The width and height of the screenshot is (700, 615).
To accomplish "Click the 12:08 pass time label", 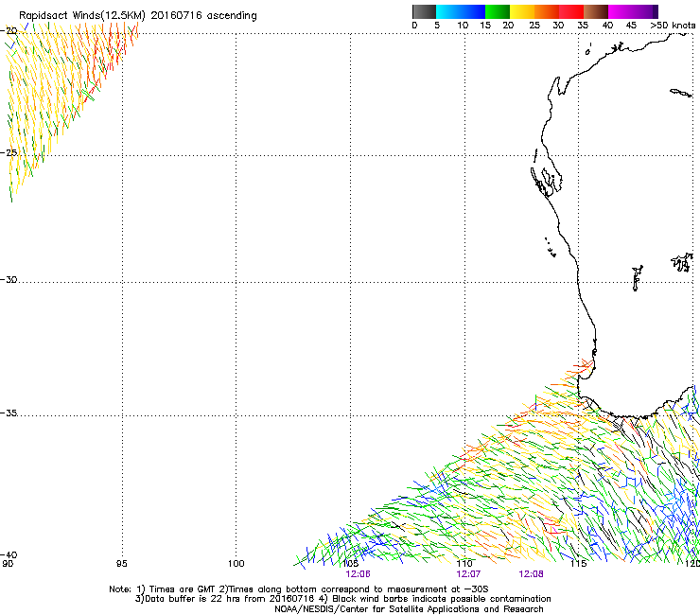I will 532,574.
